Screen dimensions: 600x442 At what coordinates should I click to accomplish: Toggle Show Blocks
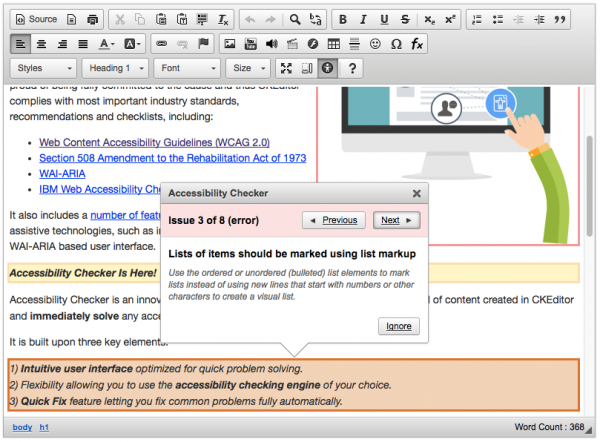click(x=307, y=68)
